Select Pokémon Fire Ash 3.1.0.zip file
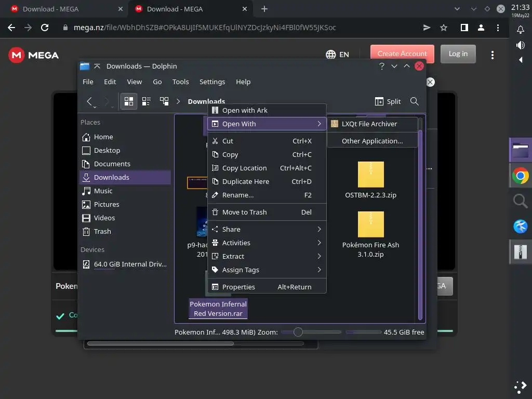532x399 pixels. coord(370,234)
